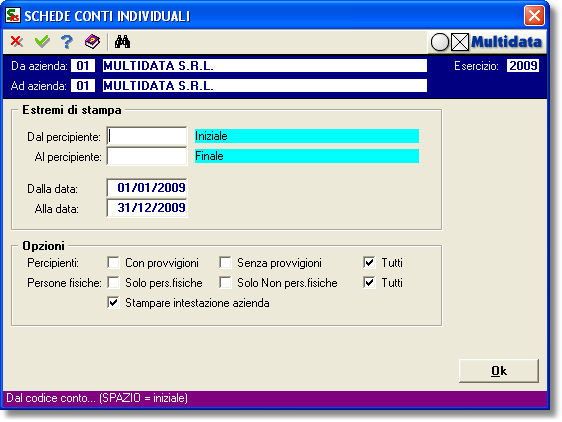Screen dimensions: 562x422
Task: Click the Multidata logo
Action: tap(506, 42)
